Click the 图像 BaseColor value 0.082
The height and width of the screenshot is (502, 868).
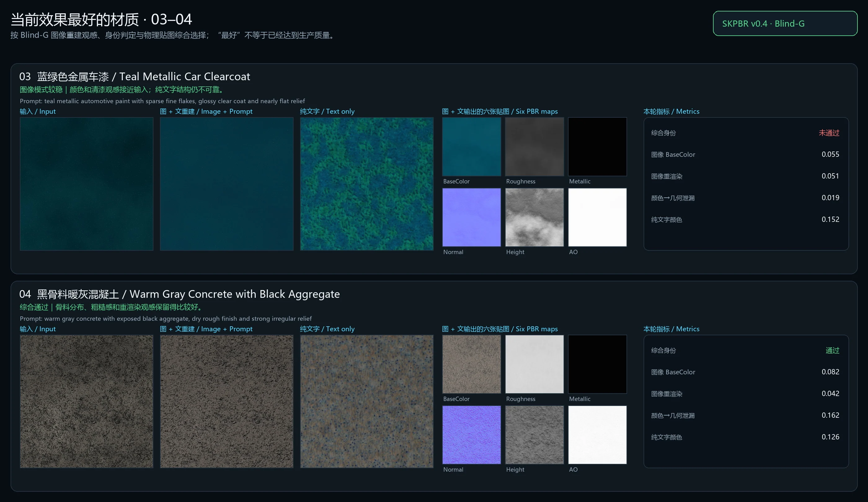click(x=830, y=372)
